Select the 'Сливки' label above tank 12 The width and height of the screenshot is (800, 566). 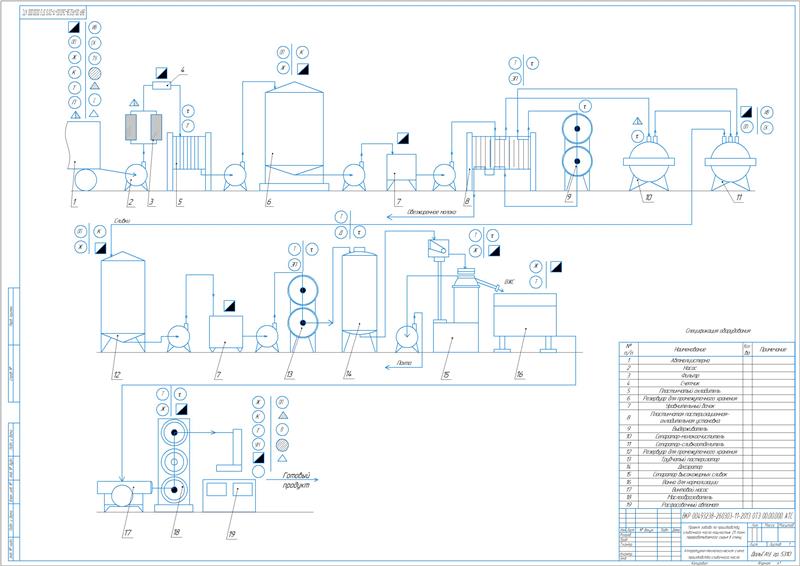[122, 220]
